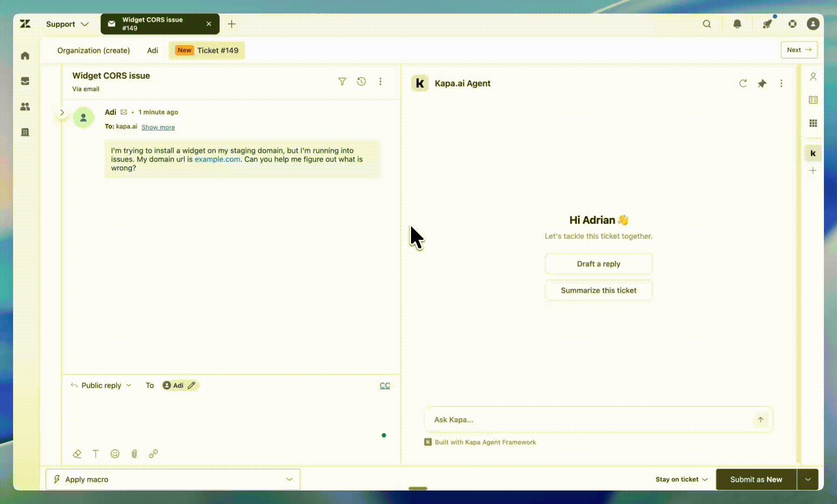Open ticket options three-dot menu
Viewport: 837px width, 504px height.
[x=381, y=82]
